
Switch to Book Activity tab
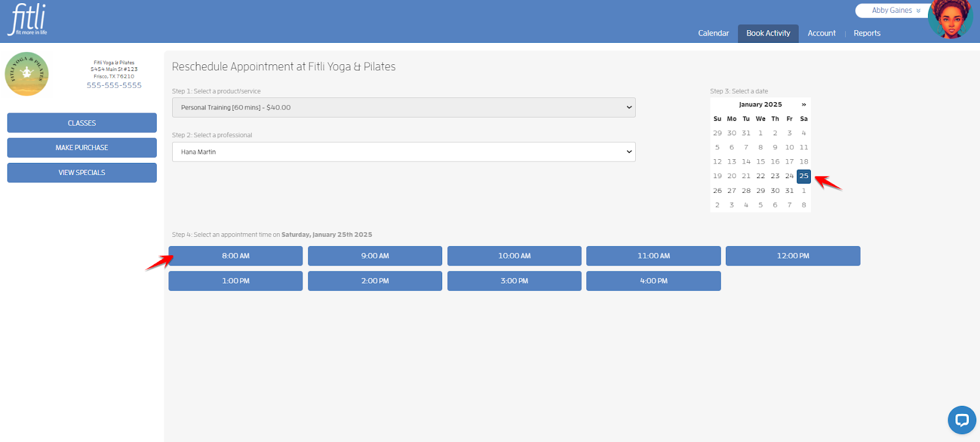coord(768,33)
